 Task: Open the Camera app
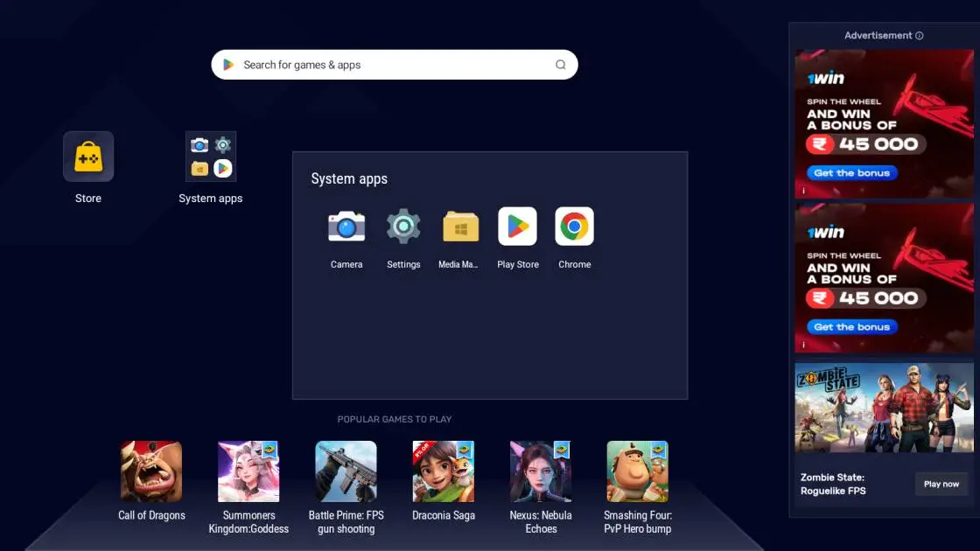pos(346,227)
